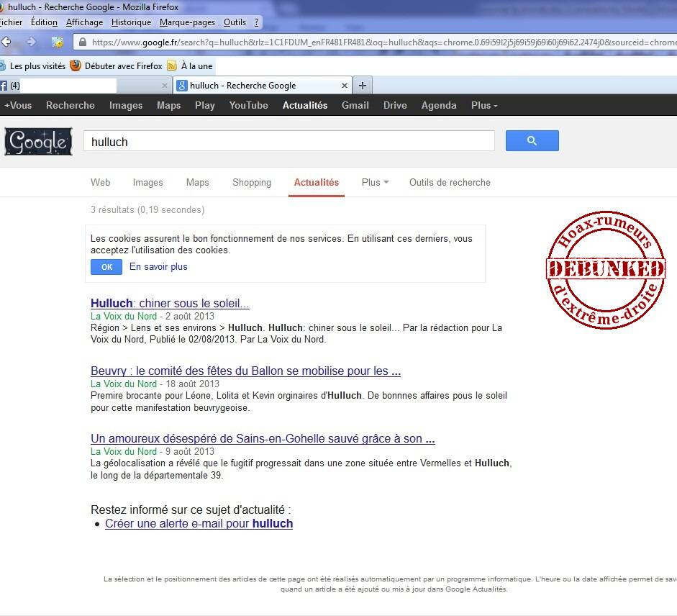The width and height of the screenshot is (677, 616).
Task: Open YouTube in the black Google bar
Action: pos(249,105)
